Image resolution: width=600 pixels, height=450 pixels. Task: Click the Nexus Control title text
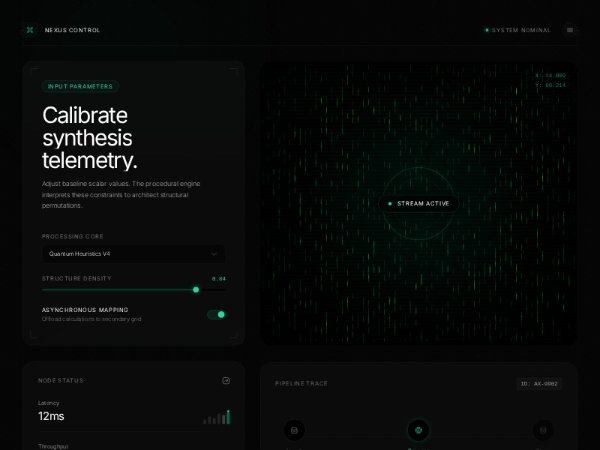click(x=72, y=30)
